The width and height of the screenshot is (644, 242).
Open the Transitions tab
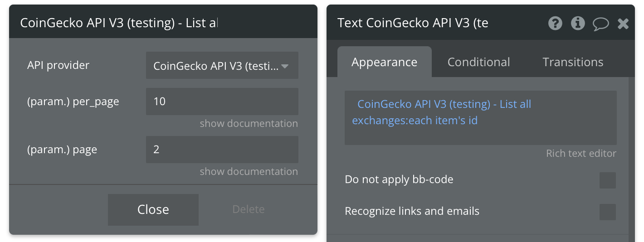tap(573, 62)
